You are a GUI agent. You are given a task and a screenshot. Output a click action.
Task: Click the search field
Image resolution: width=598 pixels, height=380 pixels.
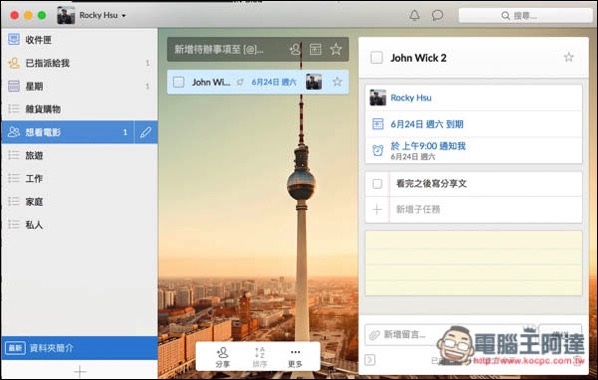pyautogui.click(x=526, y=16)
